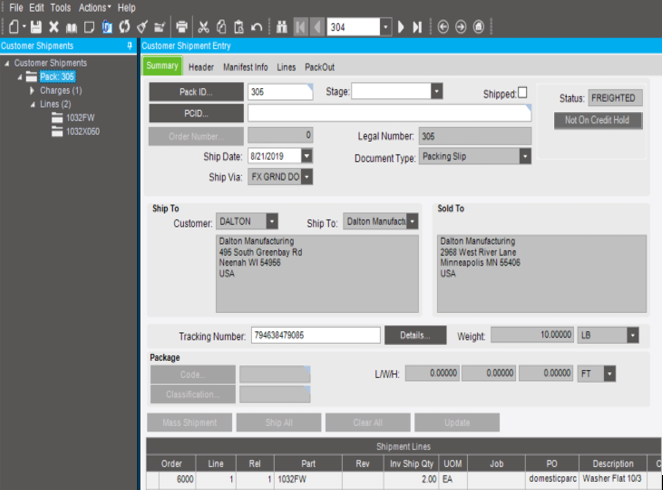Switch to the Summary tab
This screenshot has height=490, width=663.
point(162,66)
